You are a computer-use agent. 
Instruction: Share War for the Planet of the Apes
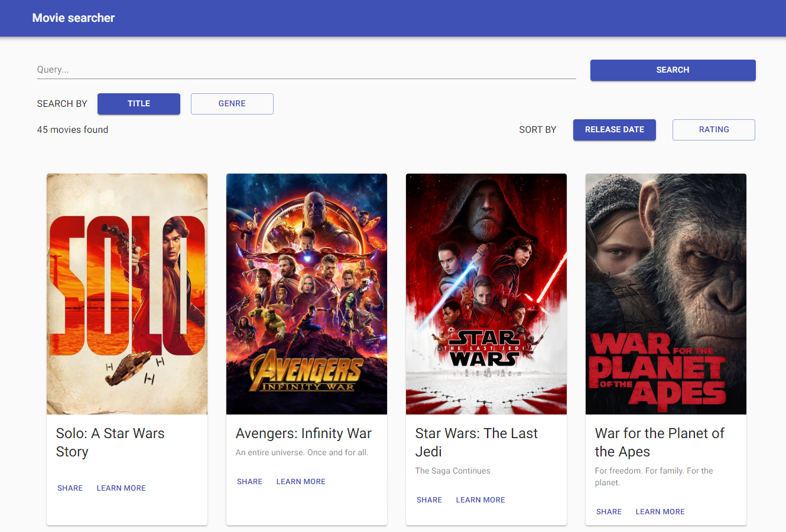point(609,511)
